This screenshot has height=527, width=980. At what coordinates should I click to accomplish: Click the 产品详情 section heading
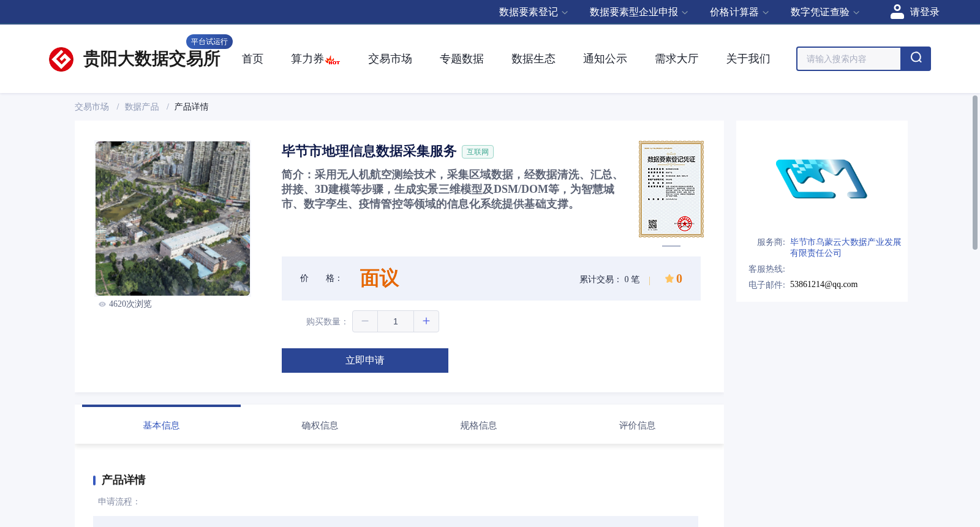(x=123, y=480)
